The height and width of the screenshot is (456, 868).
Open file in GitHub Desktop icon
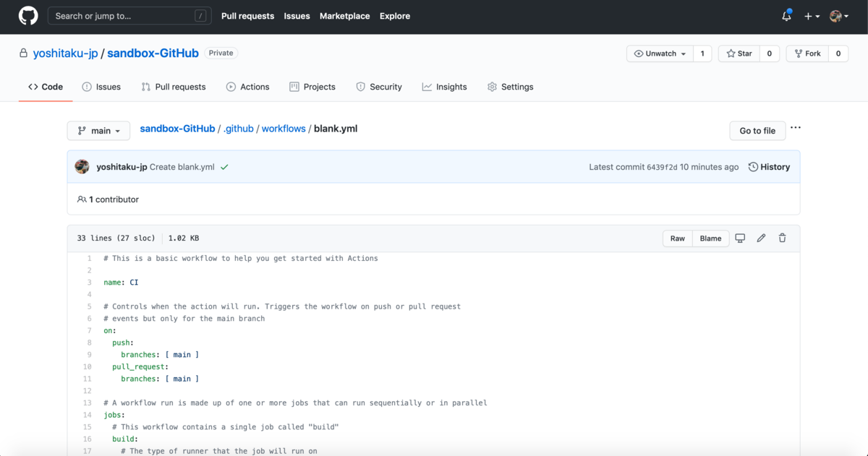[740, 238]
